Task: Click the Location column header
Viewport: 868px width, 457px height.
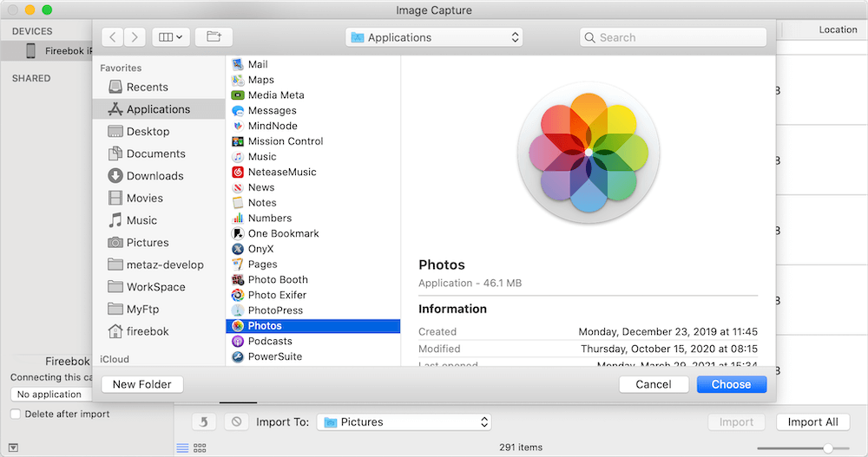Action: pyautogui.click(x=838, y=29)
